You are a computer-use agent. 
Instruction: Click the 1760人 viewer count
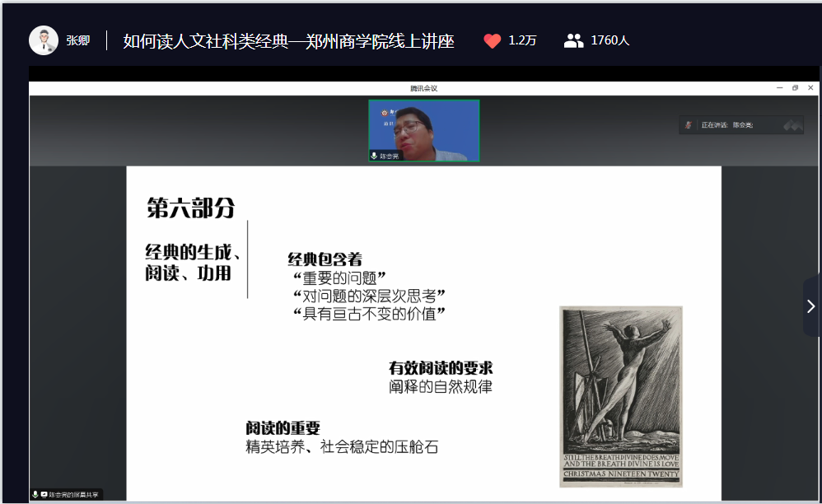pos(609,40)
